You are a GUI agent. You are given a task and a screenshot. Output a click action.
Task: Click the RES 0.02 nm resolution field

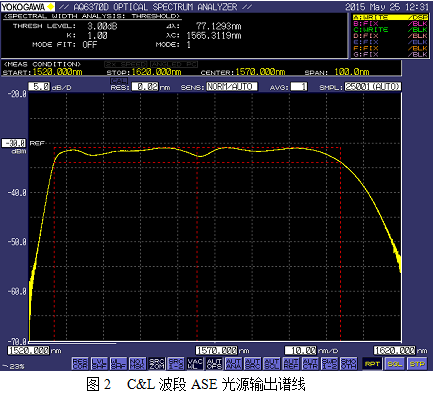[145, 87]
